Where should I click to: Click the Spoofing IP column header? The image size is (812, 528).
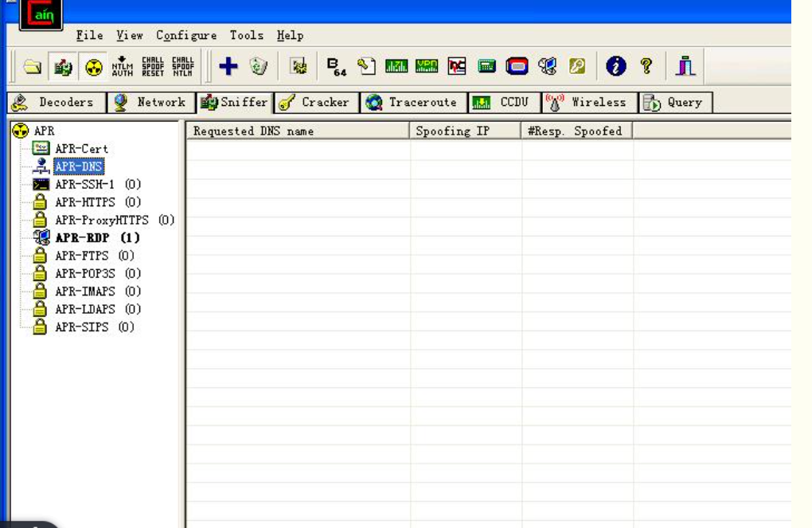point(466,131)
